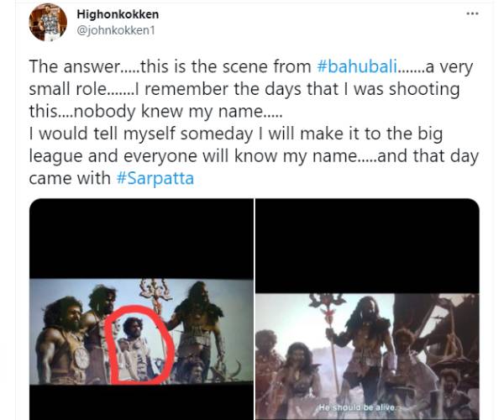Click the "He should be alive" subtitle
504x420 pixels.
[366, 405]
